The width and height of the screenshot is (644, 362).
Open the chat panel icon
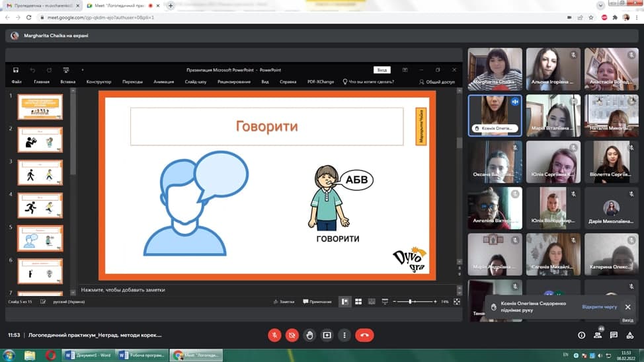pyautogui.click(x=614, y=335)
